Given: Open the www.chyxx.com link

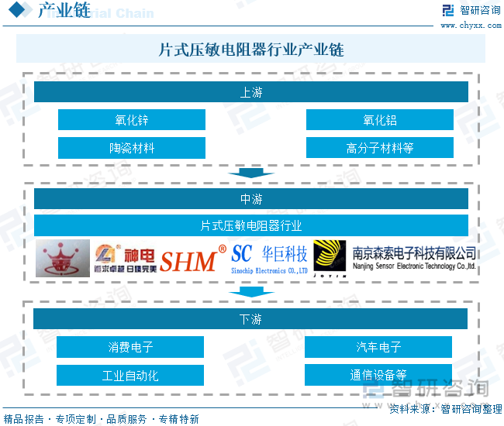Looking at the screenshot, I should pyautogui.click(x=471, y=25).
